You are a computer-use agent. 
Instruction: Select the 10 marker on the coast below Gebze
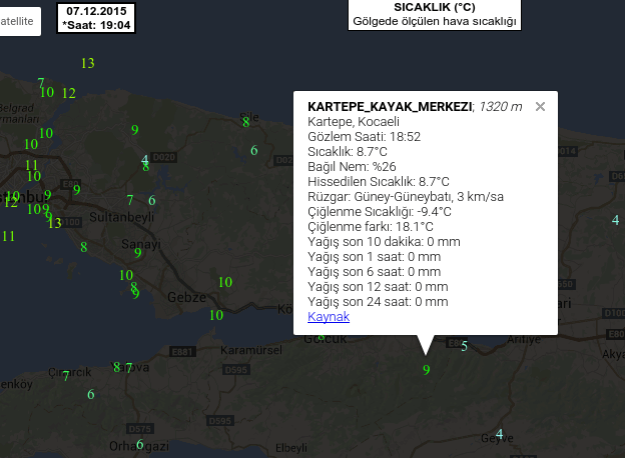217,315
